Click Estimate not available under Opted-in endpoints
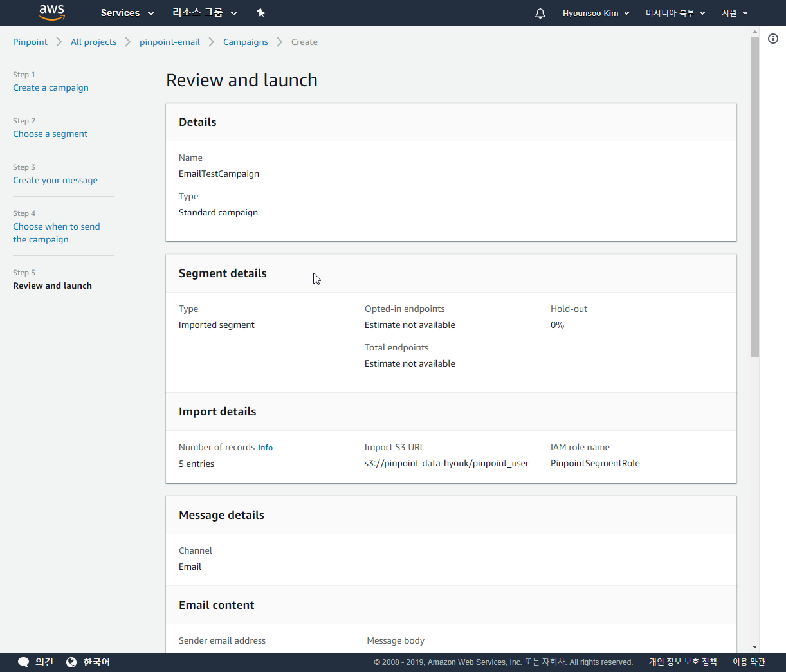The width and height of the screenshot is (786, 672). 410,325
